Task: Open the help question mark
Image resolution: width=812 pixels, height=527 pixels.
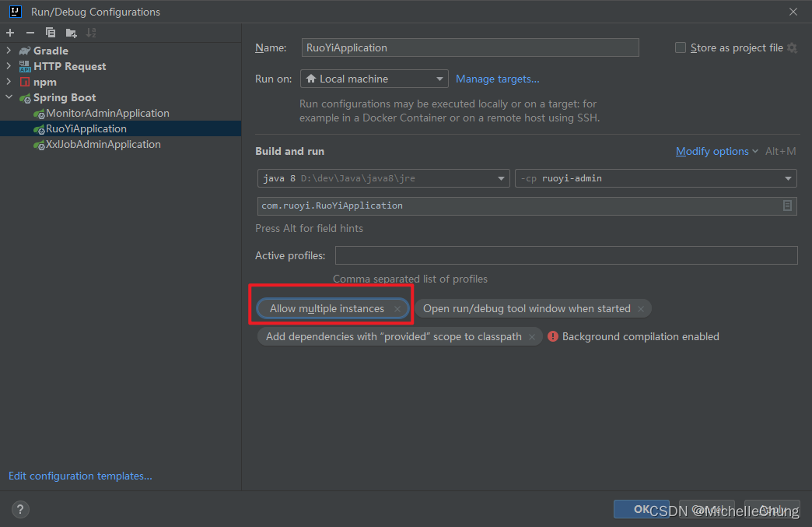Action: click(x=20, y=509)
